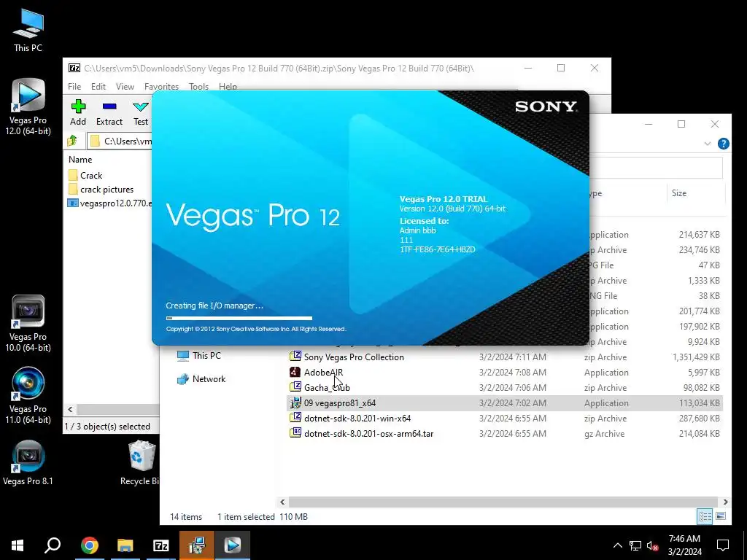
Task: Go up one folder in 7-Zip
Action: [72, 141]
